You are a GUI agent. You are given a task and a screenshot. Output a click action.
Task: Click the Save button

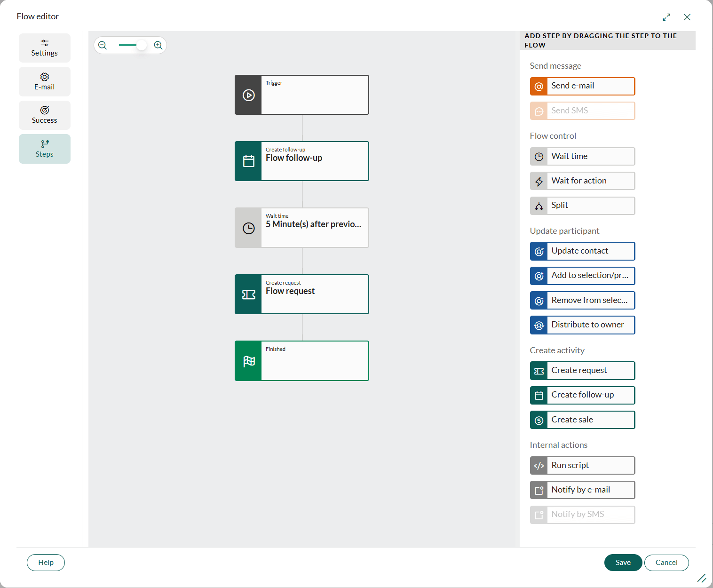coord(623,563)
